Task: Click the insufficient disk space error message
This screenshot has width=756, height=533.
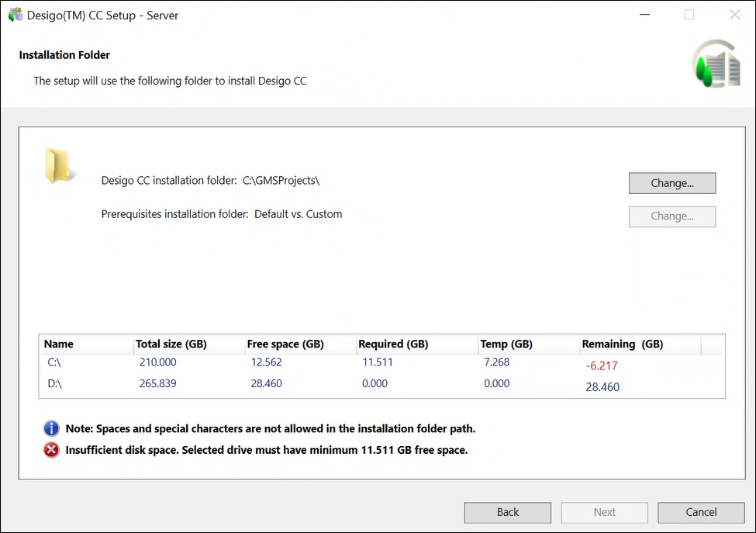Action: click(x=266, y=450)
